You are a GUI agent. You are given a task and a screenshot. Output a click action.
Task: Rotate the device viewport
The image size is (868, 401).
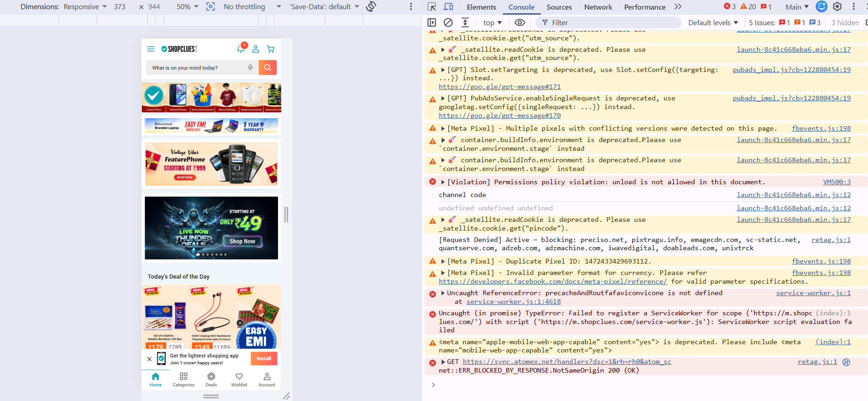(371, 7)
